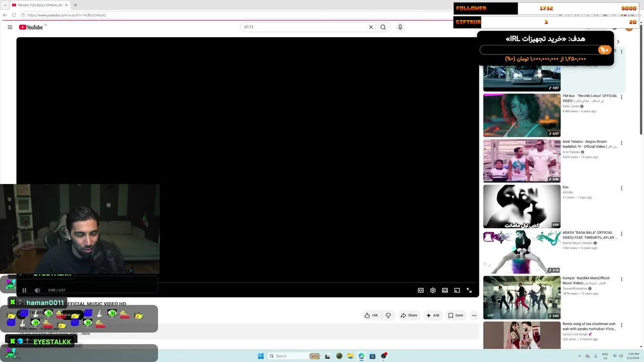Open the Wi-Fi network tray icon
Viewport: 644px width, 362px height.
(614, 356)
